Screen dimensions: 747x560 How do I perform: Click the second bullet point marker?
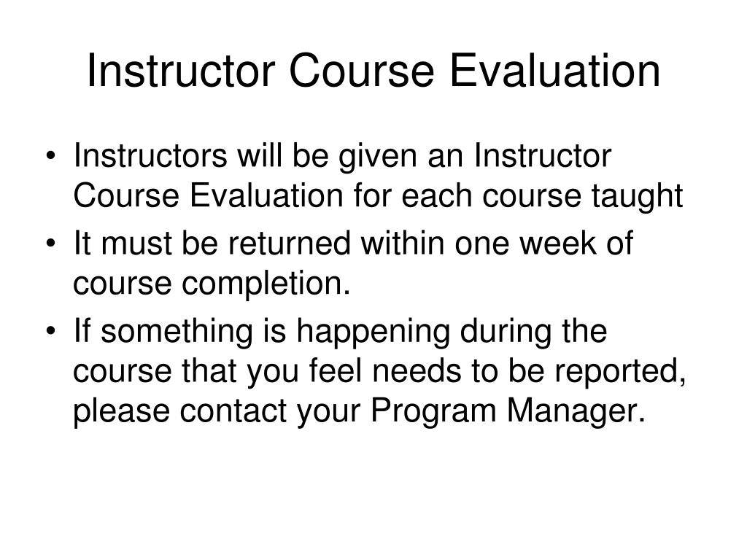[51, 244]
